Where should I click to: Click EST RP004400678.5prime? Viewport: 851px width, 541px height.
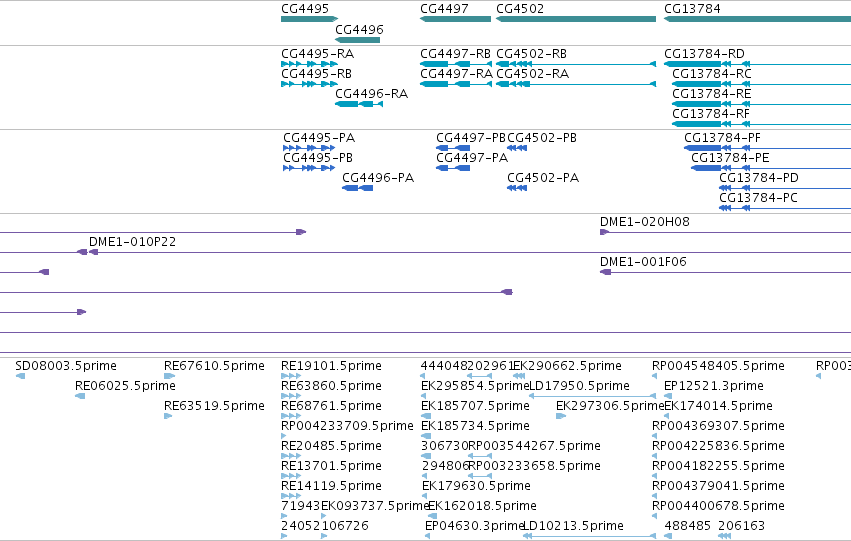coord(718,506)
